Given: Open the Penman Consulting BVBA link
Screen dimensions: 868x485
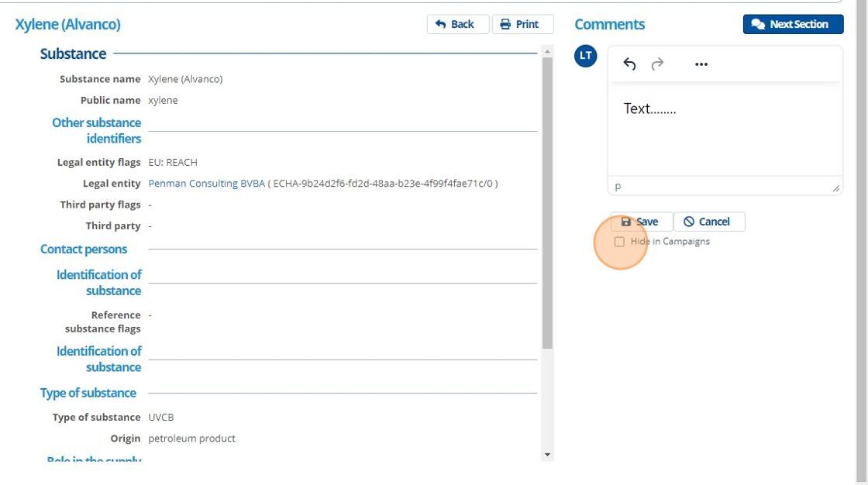Looking at the screenshot, I should click(206, 184).
